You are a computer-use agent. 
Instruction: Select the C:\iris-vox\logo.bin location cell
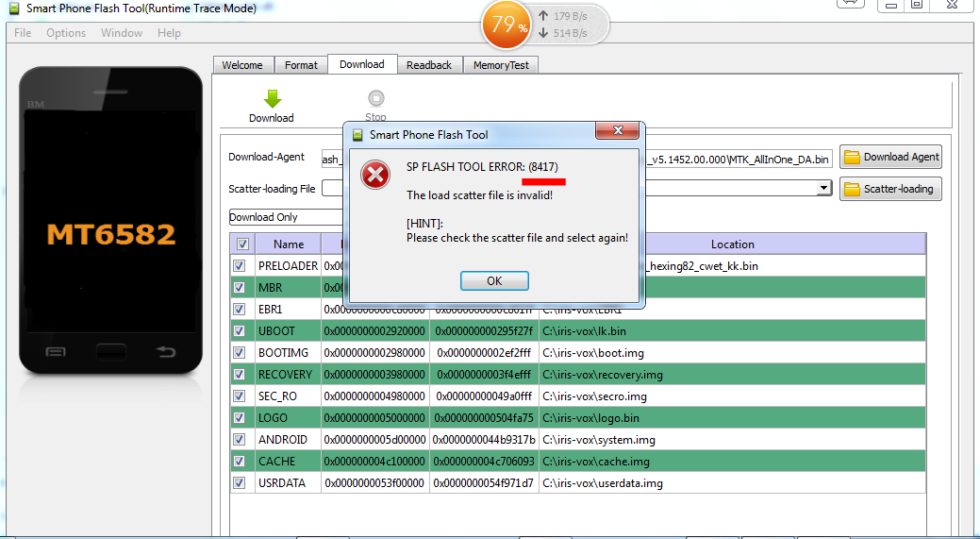pos(733,417)
